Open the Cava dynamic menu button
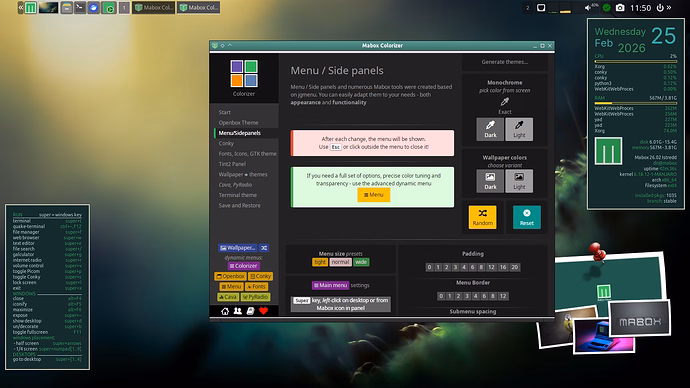Screen dimensions: 690x388 (x=228, y=297)
